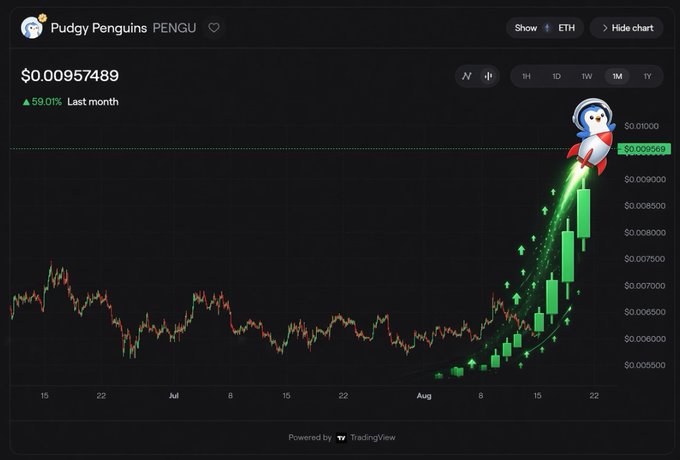Select the 1M timeframe
Image resolution: width=680 pixels, height=460 pixels.
point(617,76)
